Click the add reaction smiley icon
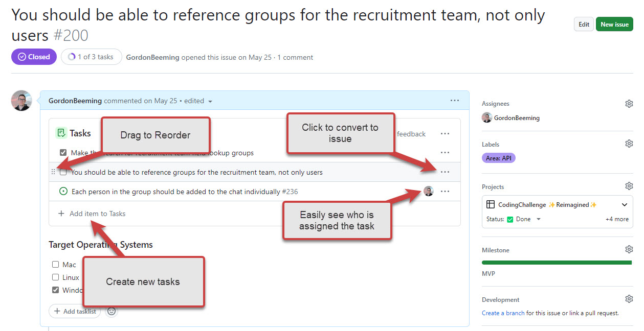This screenshot has width=644, height=331. (x=111, y=311)
